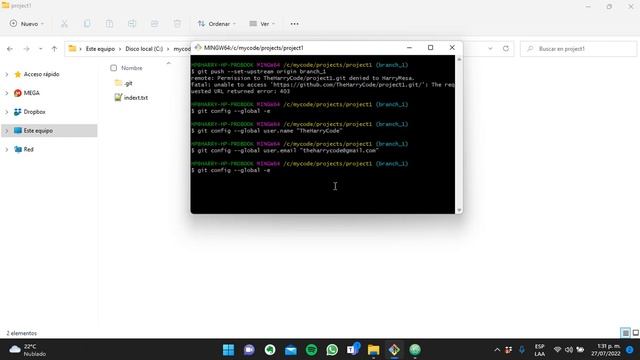This screenshot has height=360, width=640.
Task: Open the Ver view dropdown
Action: pos(262,24)
